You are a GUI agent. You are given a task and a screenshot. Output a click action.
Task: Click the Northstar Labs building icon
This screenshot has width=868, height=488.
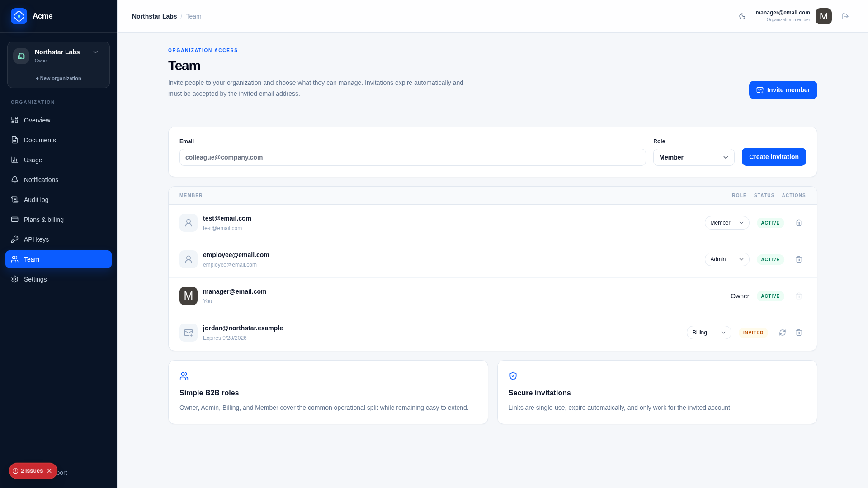[x=21, y=56]
